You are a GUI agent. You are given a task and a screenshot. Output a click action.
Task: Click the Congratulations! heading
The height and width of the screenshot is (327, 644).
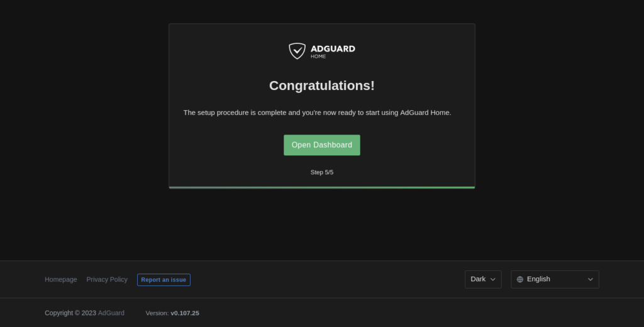pos(322,86)
